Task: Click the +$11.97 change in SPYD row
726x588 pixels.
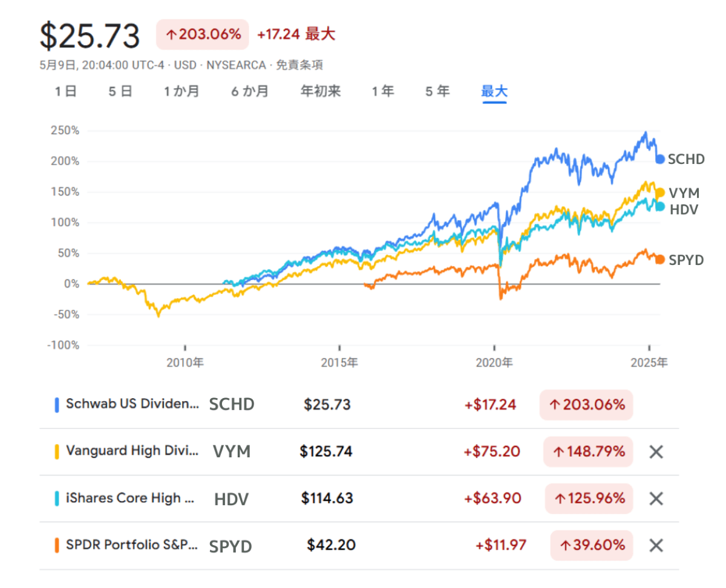Action: click(x=501, y=545)
